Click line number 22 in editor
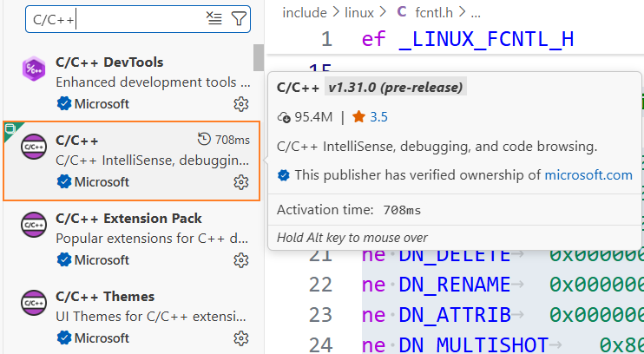The width and height of the screenshot is (644, 354). tap(320, 285)
